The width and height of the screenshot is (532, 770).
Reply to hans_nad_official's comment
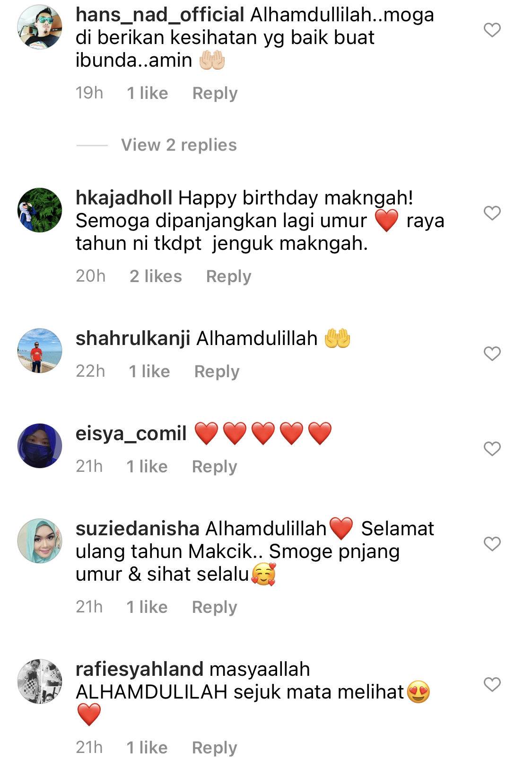coord(215,93)
